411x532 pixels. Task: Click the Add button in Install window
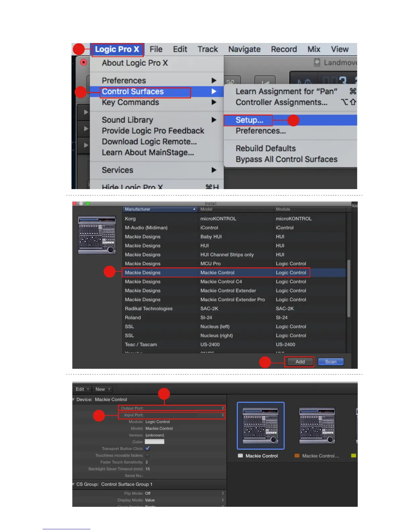coord(300,362)
